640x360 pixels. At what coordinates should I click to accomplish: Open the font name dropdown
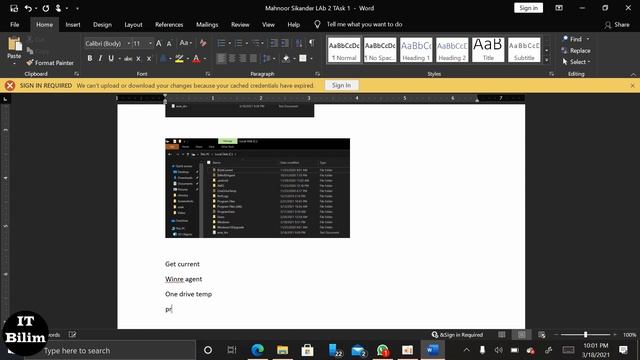click(129, 43)
